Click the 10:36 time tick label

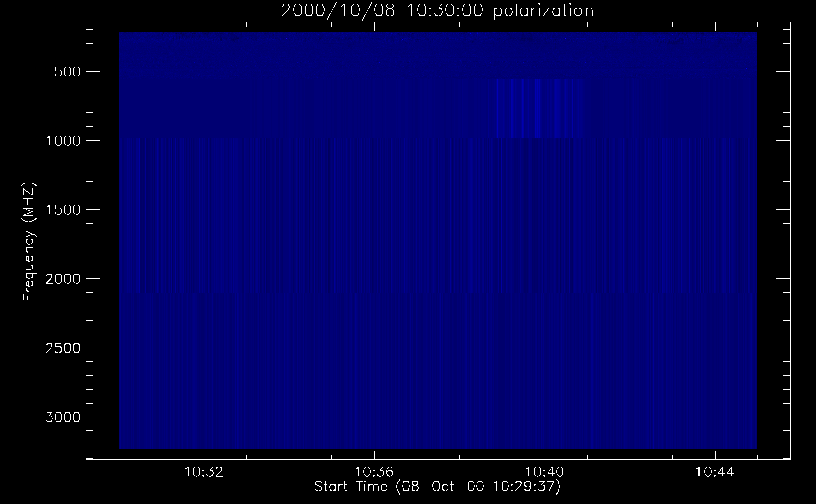(374, 473)
